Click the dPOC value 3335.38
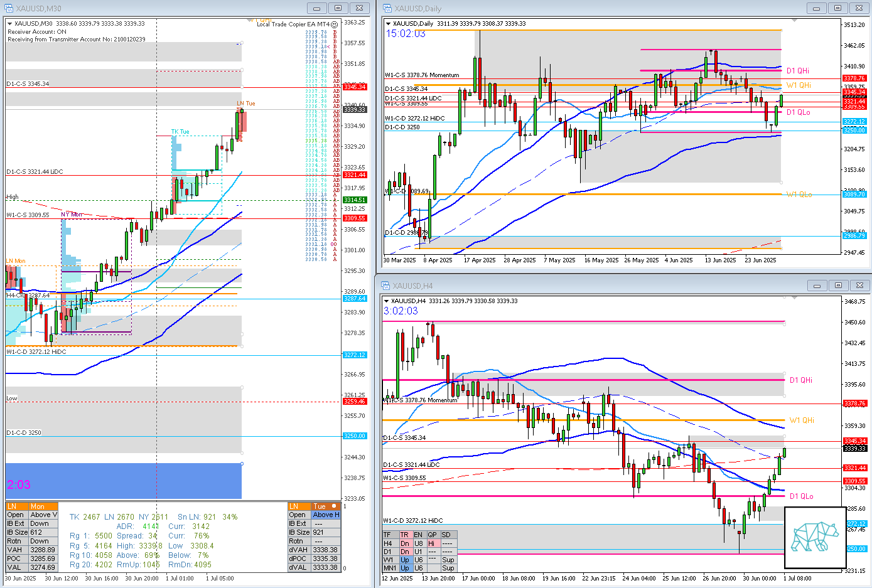The image size is (872, 588). click(x=326, y=559)
